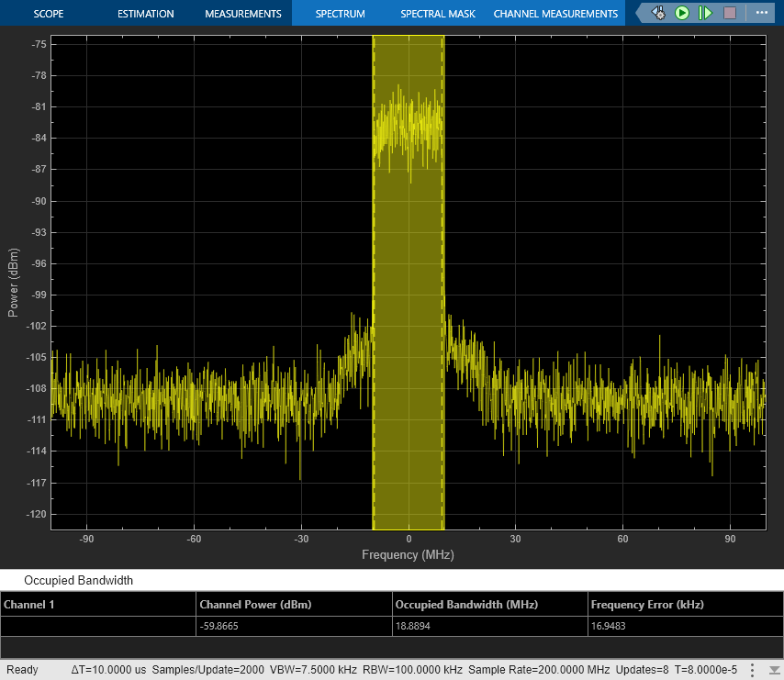Click the Occupied Bandwidth (MHz) column header
The height and width of the screenshot is (680, 784).
465,605
